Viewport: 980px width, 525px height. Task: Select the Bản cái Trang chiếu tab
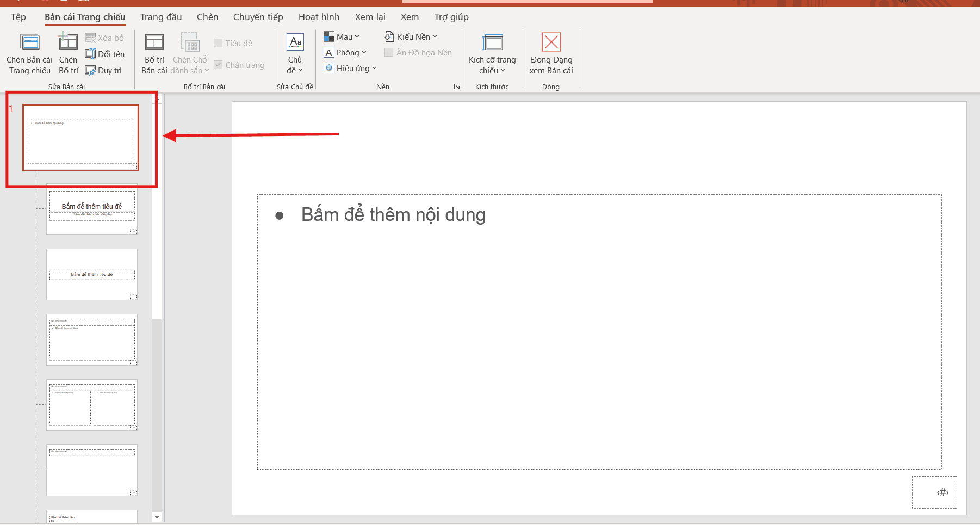pyautogui.click(x=85, y=17)
